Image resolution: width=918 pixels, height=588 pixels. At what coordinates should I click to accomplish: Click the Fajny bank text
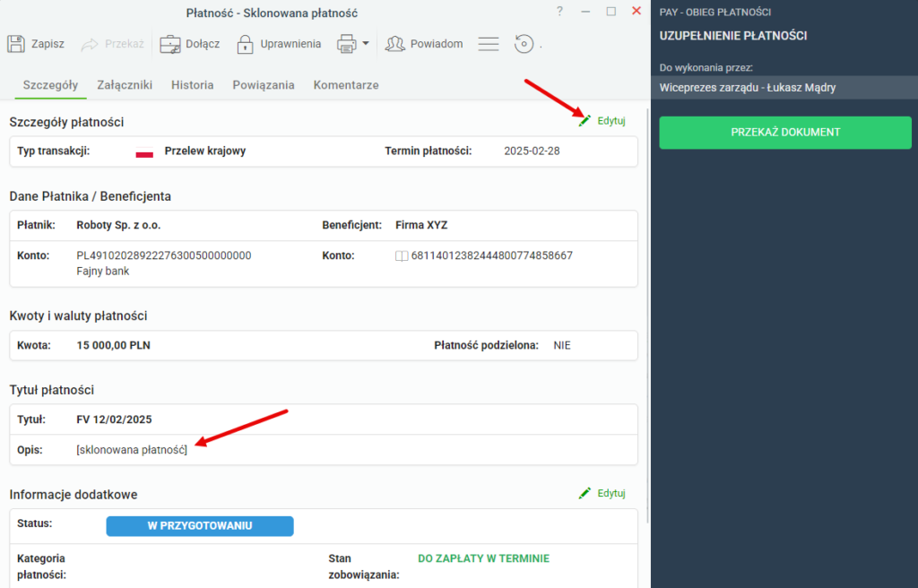click(103, 272)
